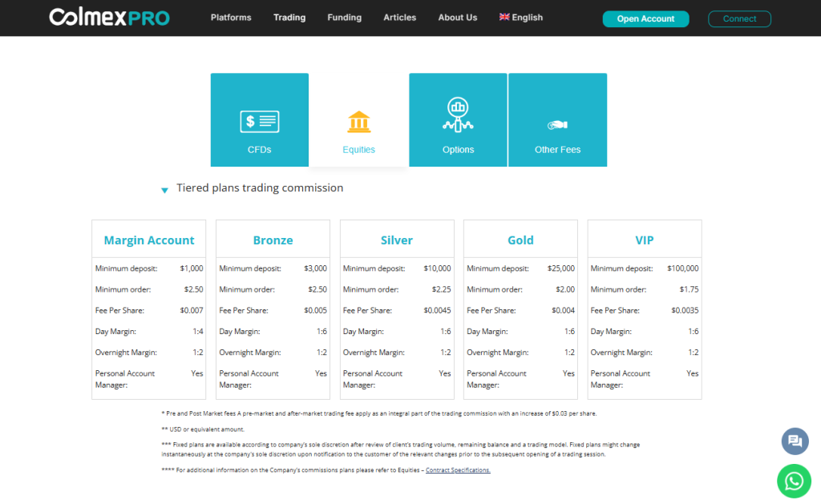Screen dimensions: 821x504
Task: Click the Connect button
Action: [739, 18]
